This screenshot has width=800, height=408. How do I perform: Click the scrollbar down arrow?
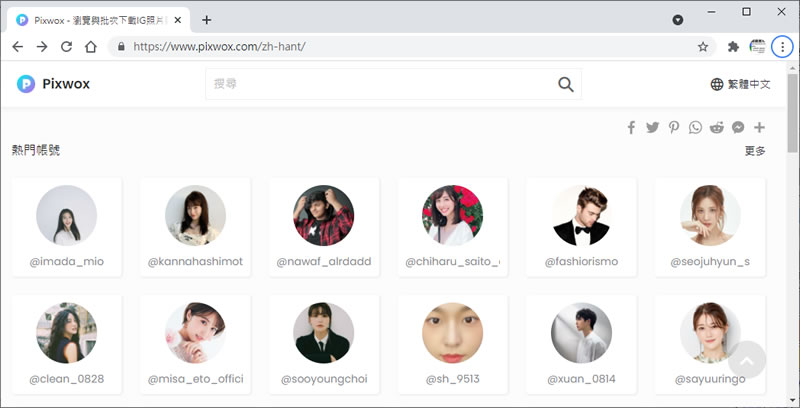792,400
